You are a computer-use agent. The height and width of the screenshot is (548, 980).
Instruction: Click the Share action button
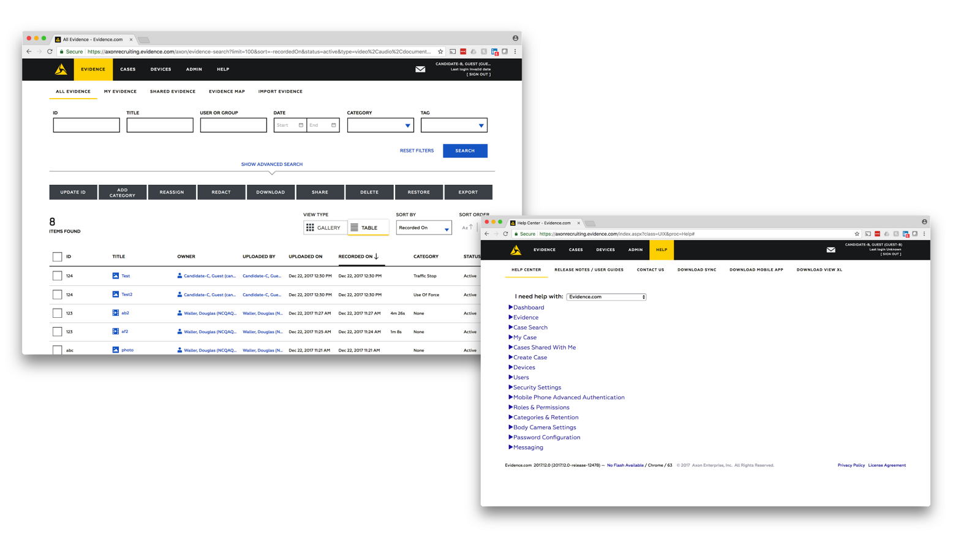point(320,192)
